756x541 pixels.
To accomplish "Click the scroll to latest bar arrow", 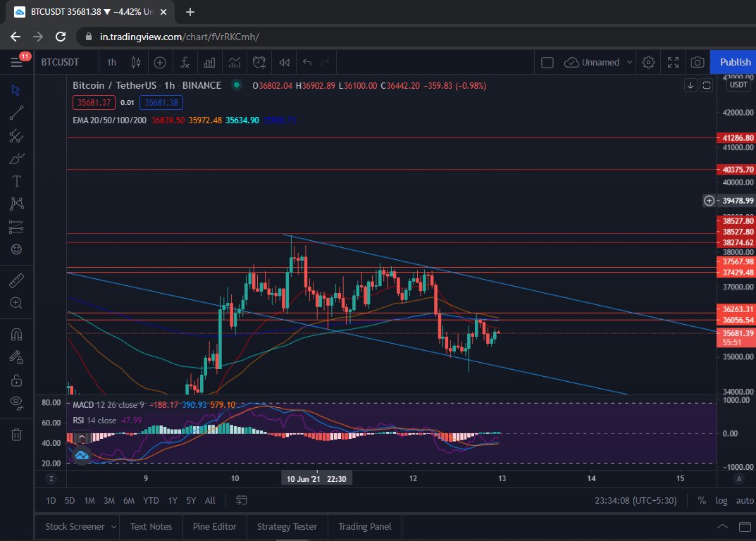I will click(690, 85).
